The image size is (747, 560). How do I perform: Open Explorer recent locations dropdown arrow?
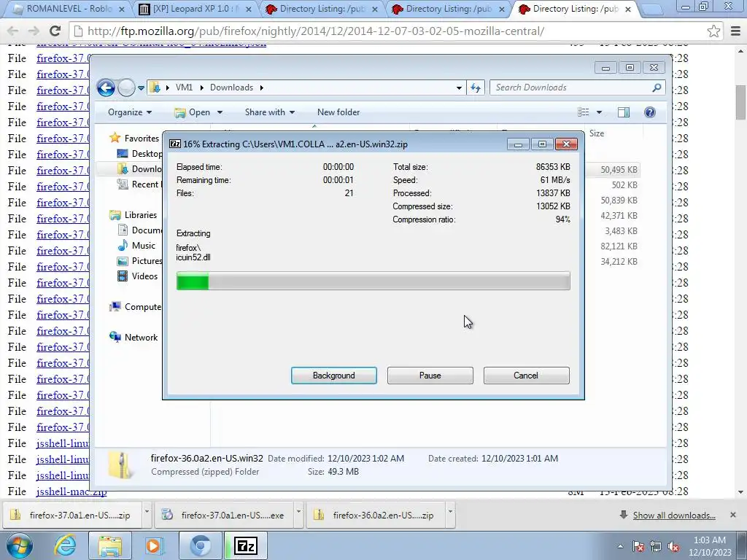(141, 88)
